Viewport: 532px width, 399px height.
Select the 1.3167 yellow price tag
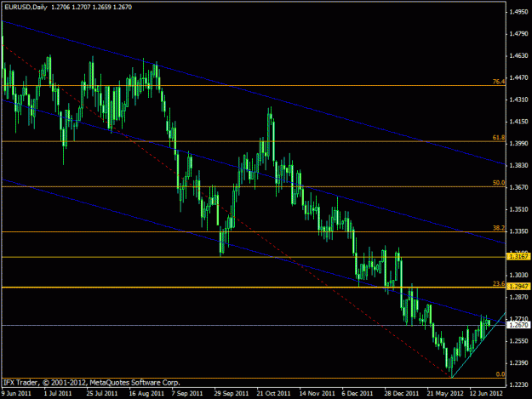[x=518, y=256]
